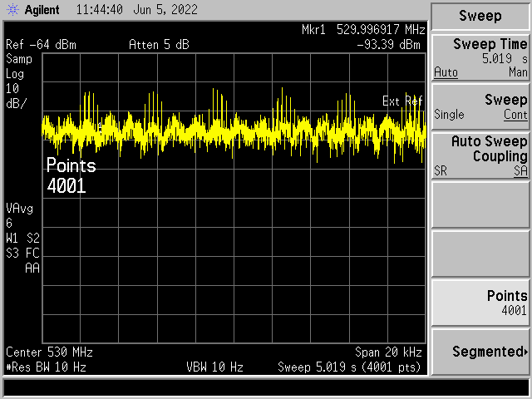Click the Points 4001 active function text
Image resolution: width=532 pixels, height=399 pixels.
pos(71,175)
